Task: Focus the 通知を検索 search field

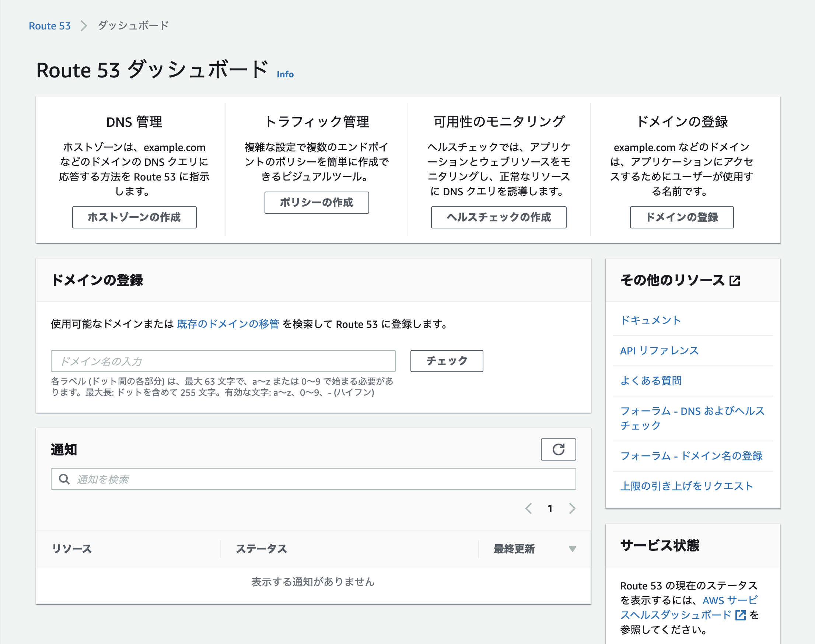Action: 313,479
